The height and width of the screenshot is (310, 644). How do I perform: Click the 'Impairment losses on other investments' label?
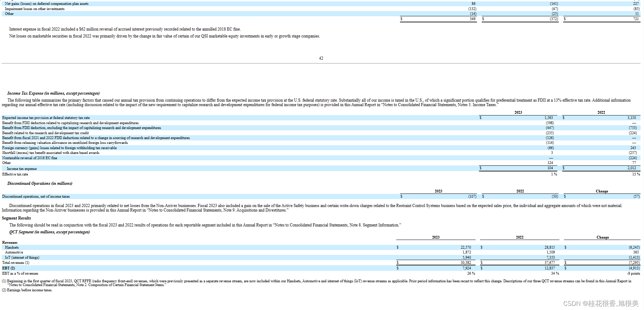coord(35,9)
